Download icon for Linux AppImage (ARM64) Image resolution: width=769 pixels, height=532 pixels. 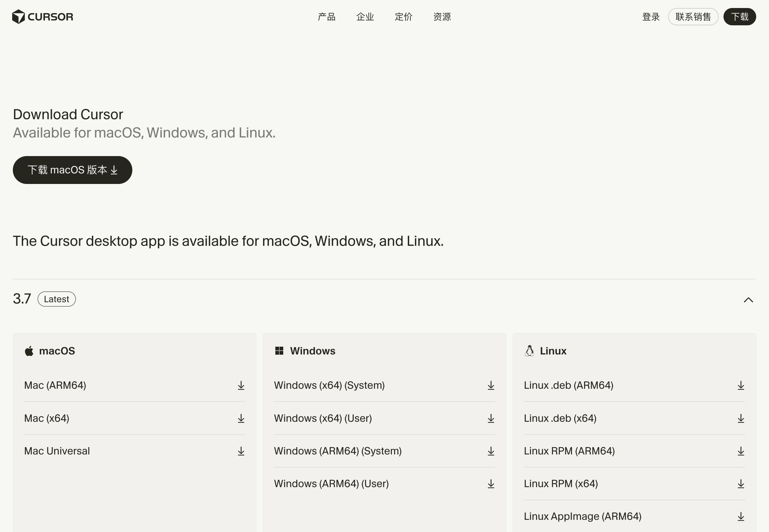coord(741,516)
